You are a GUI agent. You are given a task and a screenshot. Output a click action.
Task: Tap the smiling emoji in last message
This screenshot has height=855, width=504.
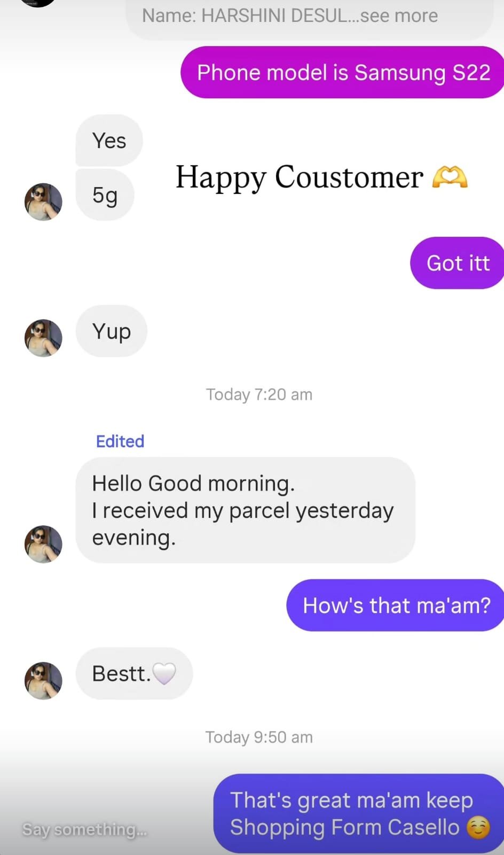coord(478,828)
